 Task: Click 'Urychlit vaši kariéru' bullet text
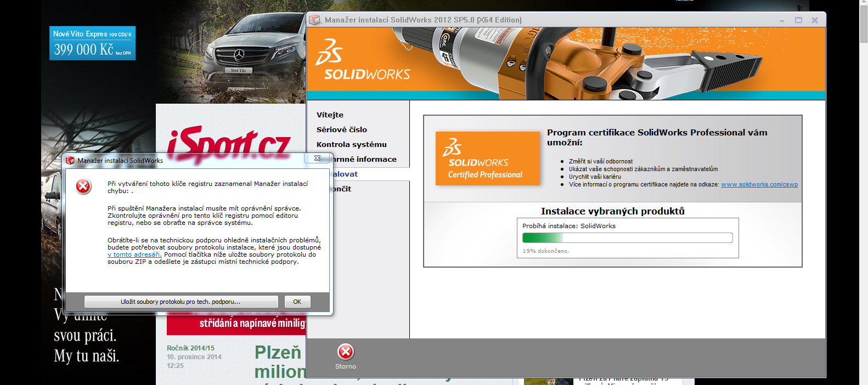[595, 177]
